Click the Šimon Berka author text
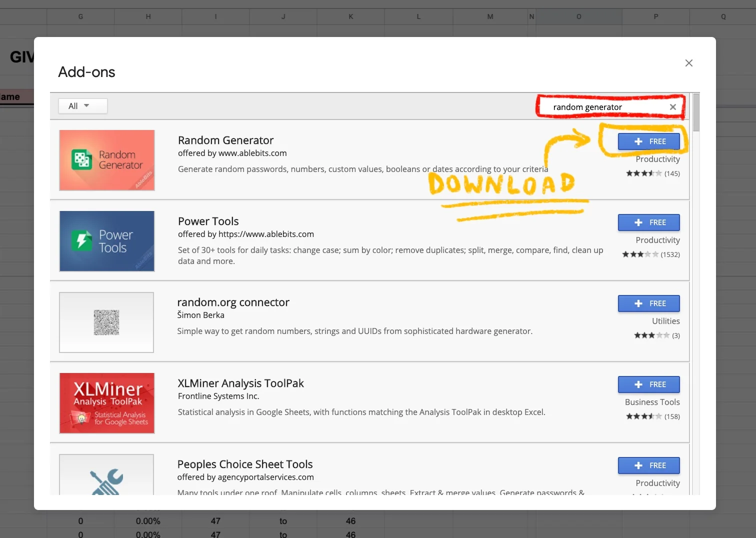 click(200, 315)
